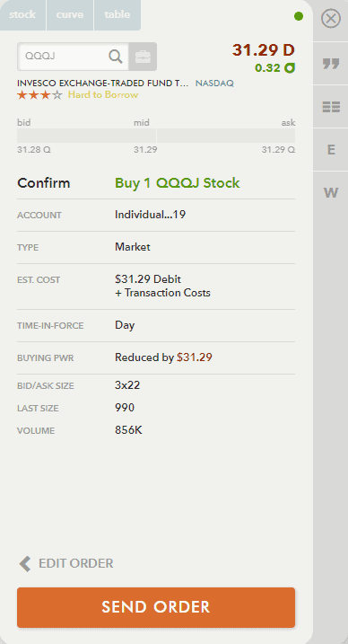Open the briefcase positions icon
The width and height of the screenshot is (348, 644).
(143, 57)
